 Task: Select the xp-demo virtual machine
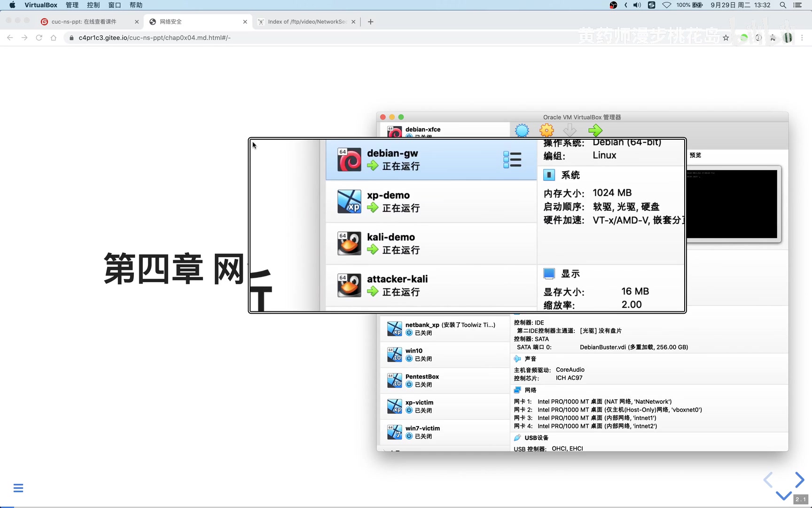click(431, 201)
